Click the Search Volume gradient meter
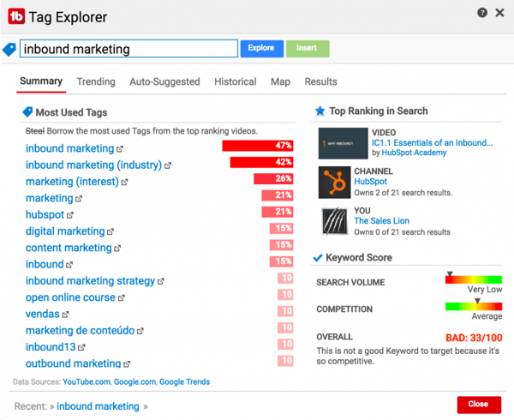 tap(474, 279)
